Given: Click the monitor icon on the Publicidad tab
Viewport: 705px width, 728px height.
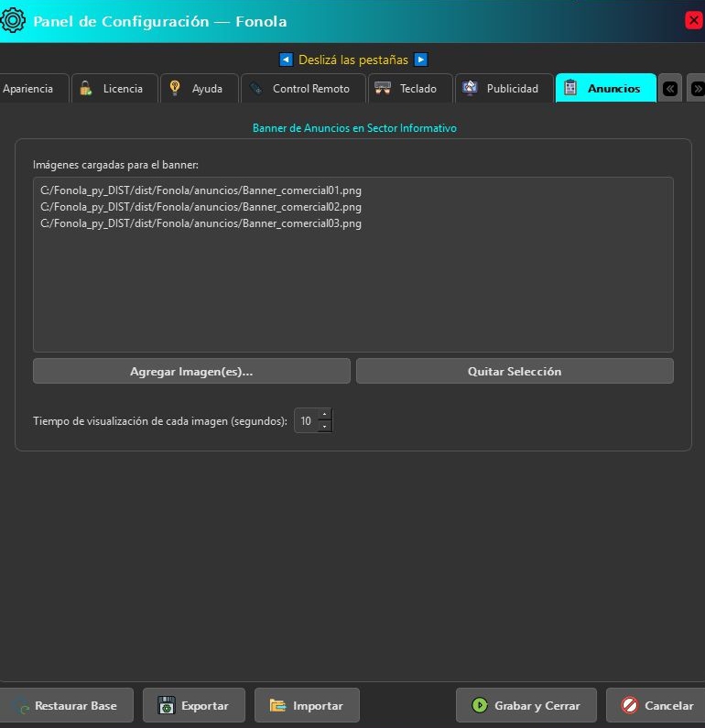Looking at the screenshot, I should pyautogui.click(x=470, y=88).
